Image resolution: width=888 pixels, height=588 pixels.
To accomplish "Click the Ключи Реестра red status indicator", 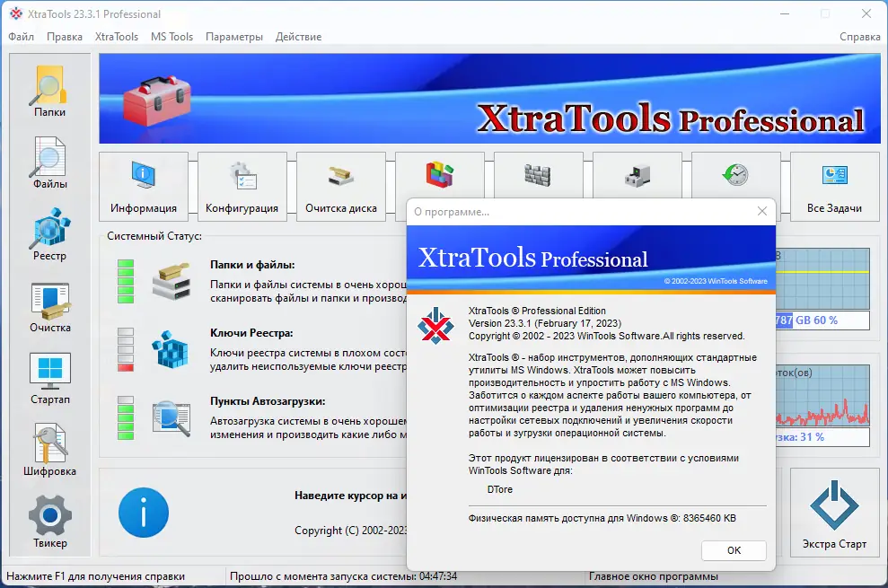I will [126, 349].
